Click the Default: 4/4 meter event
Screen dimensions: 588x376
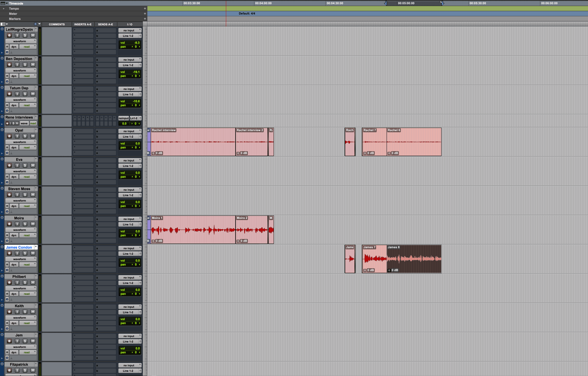tap(247, 13)
